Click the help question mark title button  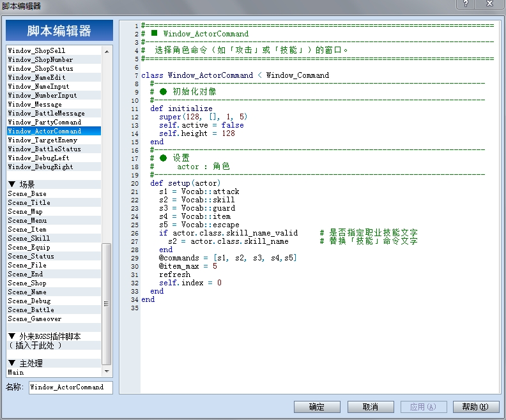coord(466,4)
